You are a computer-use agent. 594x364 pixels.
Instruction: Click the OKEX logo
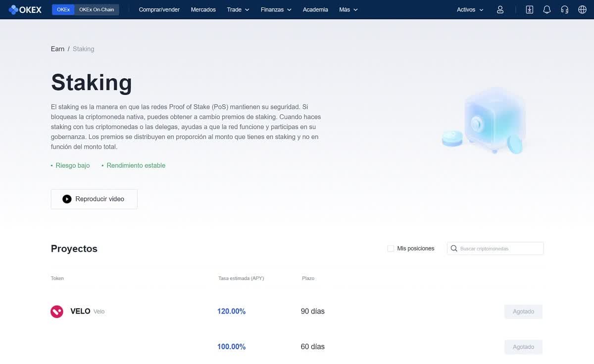[x=25, y=9]
